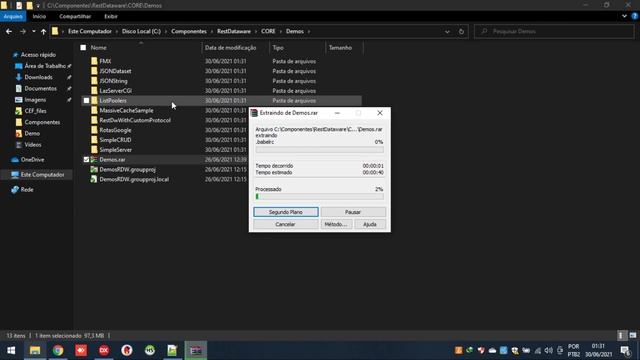
Task: Select the LazServerCGI folder icon
Action: [94, 91]
